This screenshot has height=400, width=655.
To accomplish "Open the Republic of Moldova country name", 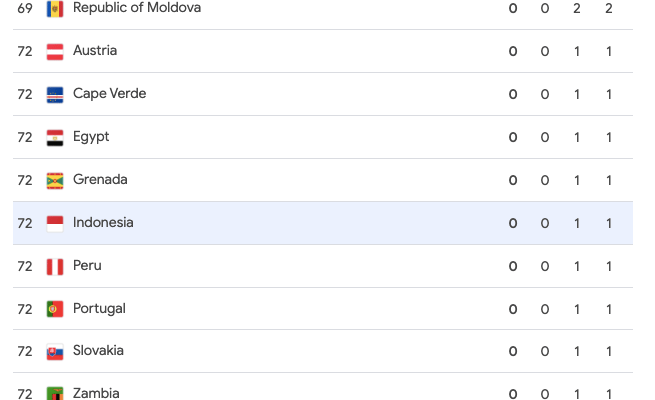I will pos(137,8).
